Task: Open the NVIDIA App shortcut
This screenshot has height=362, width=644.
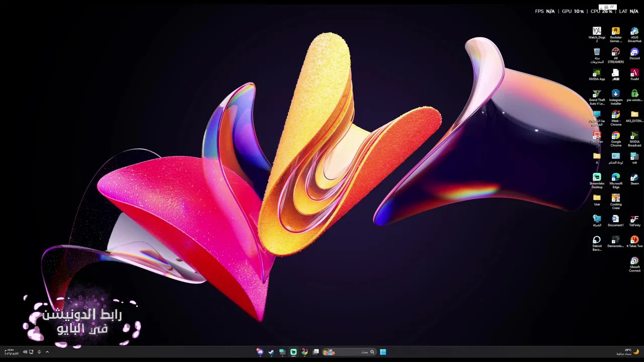Action: (x=597, y=75)
